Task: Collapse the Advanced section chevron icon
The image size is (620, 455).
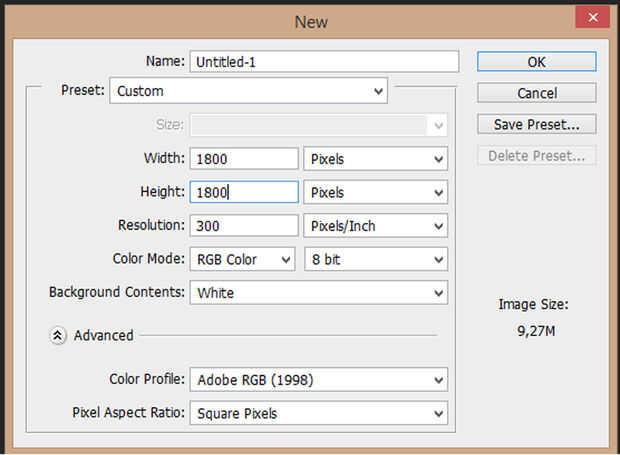Action: [x=58, y=336]
